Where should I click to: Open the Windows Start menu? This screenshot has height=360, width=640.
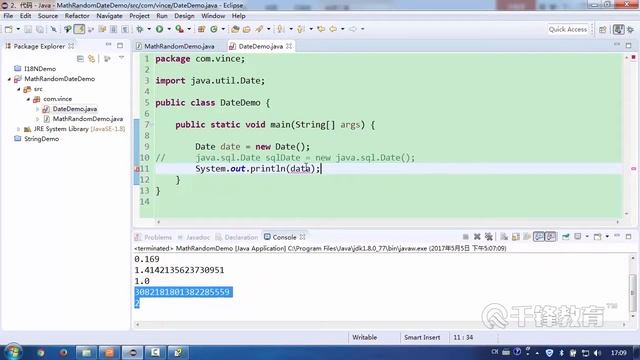[x=13, y=352]
